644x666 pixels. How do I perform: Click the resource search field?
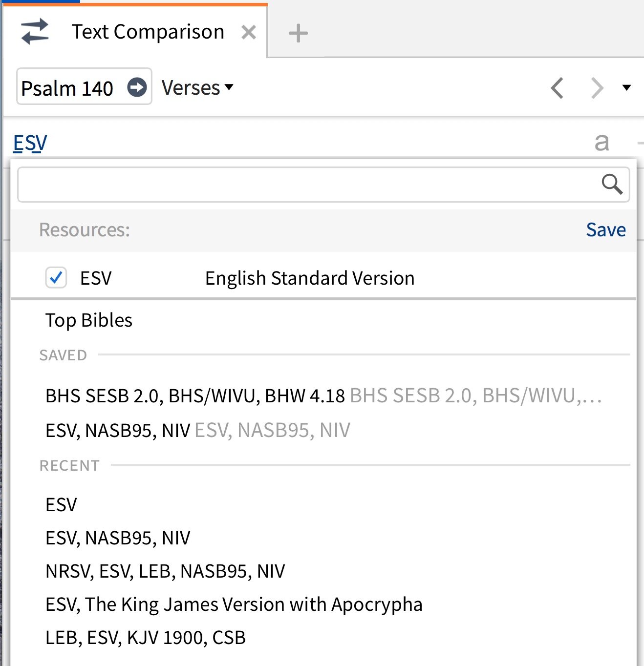[323, 185]
